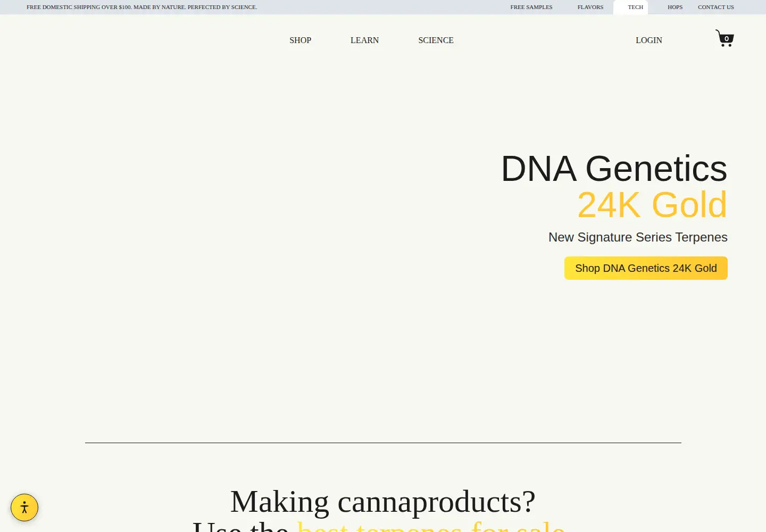This screenshot has width=766, height=532.
Task: Open the LEARN menu
Action: click(364, 40)
